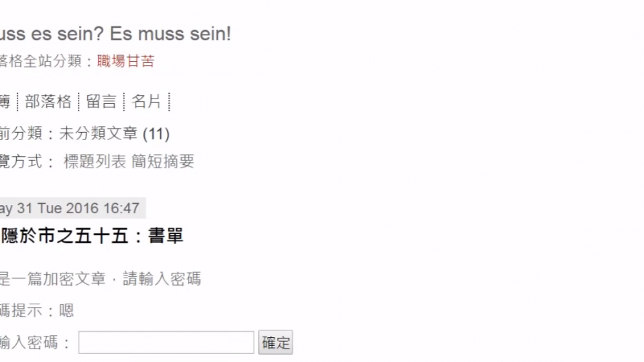
Task: Click the 未分類文章 category text
Action: click(x=99, y=134)
